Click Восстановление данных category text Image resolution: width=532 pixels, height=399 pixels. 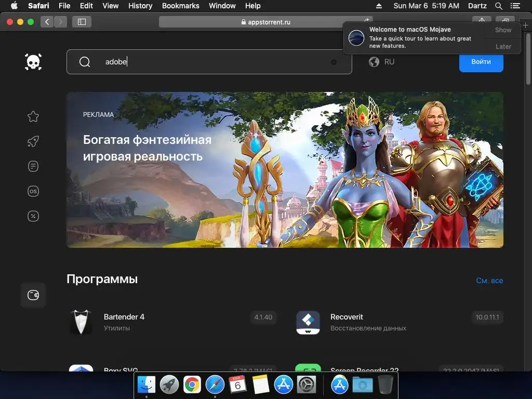(368, 328)
